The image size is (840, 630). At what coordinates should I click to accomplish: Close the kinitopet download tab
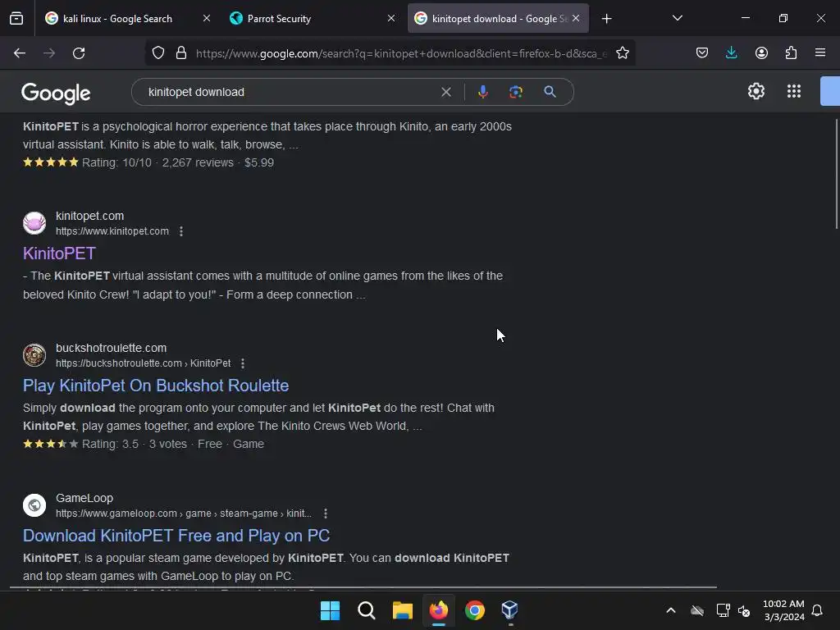(x=576, y=19)
